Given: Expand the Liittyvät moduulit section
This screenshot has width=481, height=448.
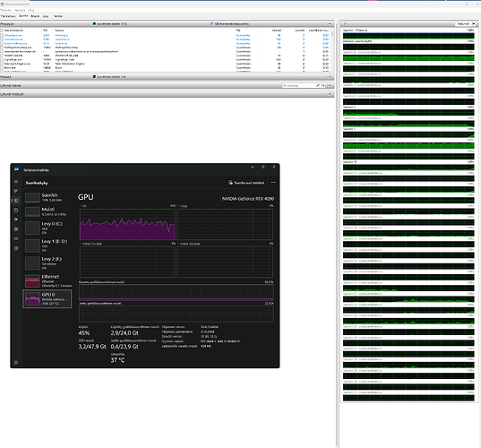Looking at the screenshot, I should click(330, 94).
